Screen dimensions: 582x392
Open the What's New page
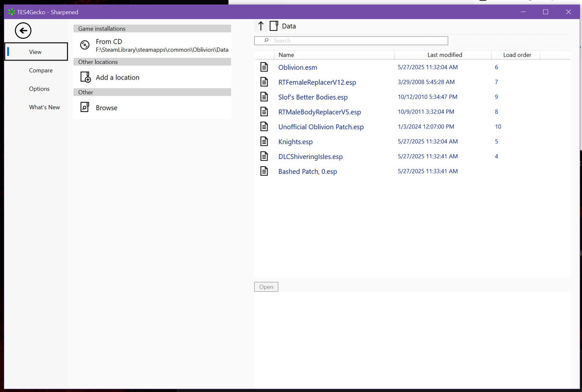pyautogui.click(x=44, y=107)
